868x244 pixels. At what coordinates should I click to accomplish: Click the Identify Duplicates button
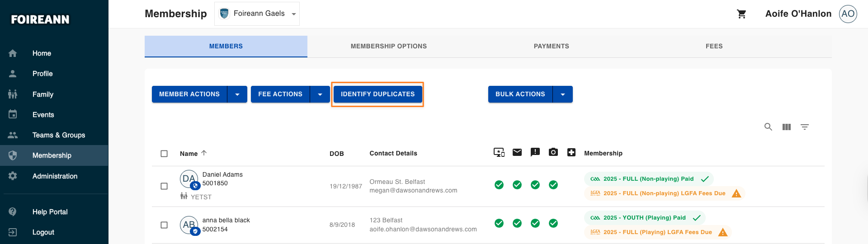(377, 94)
